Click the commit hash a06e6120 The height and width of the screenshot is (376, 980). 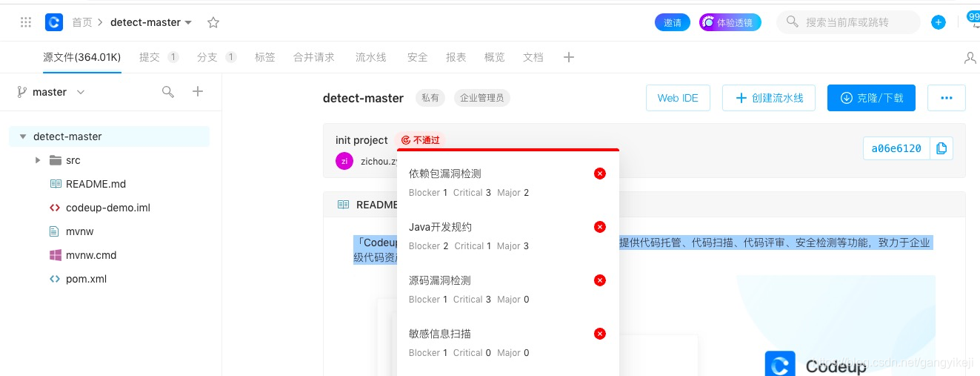(x=896, y=148)
